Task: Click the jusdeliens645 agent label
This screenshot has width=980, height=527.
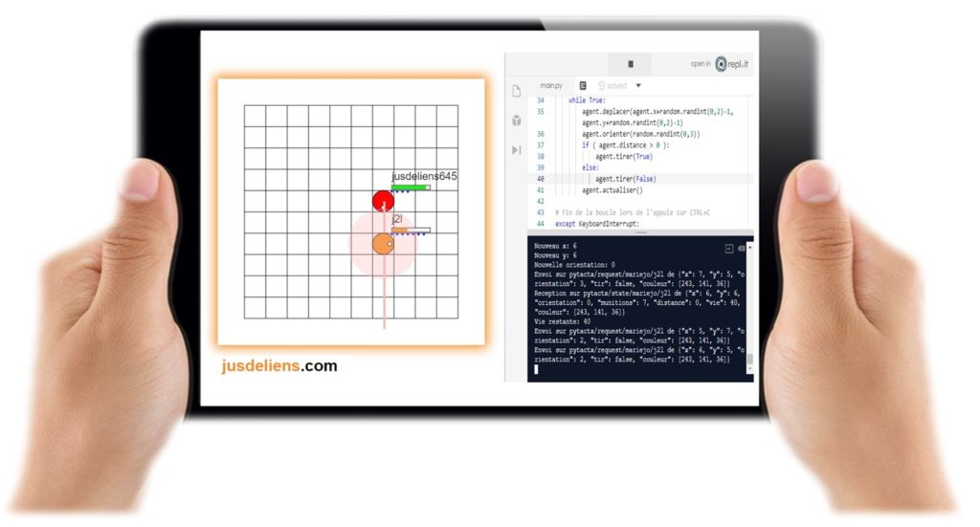Action: [x=424, y=177]
